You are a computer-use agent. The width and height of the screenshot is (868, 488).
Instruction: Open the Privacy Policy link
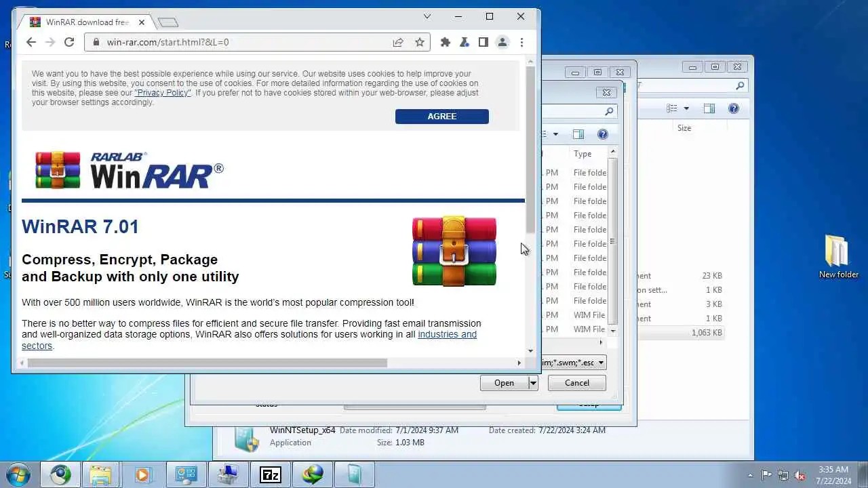pyautogui.click(x=163, y=93)
